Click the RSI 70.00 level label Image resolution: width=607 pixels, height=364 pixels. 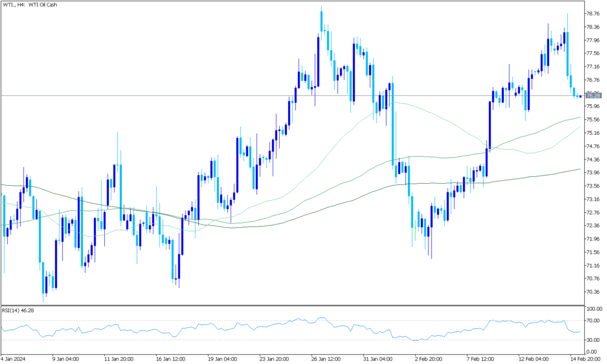point(593,320)
